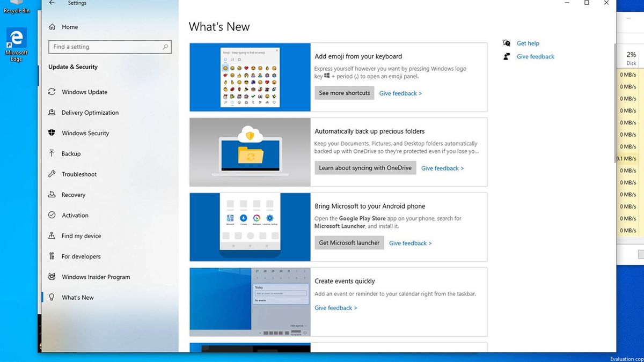Image resolution: width=644 pixels, height=362 pixels.
Task: Click the Windows Insider Program icon
Action: click(x=52, y=277)
